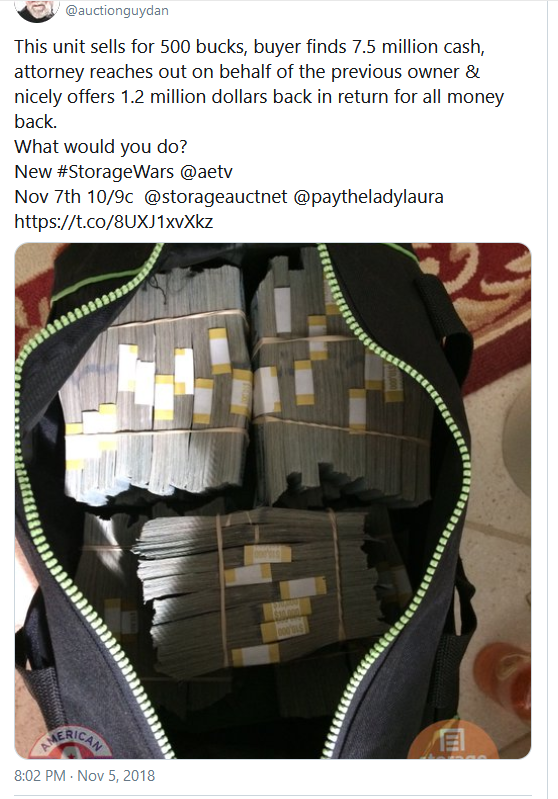Screen dimensions: 558x799
Task: Click the American logo in photo corner
Action: click(71, 742)
